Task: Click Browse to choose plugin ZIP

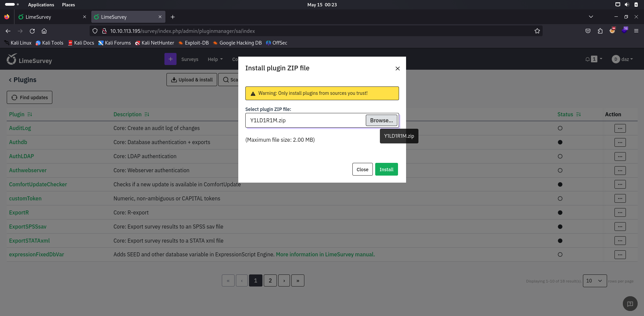Action: [381, 120]
